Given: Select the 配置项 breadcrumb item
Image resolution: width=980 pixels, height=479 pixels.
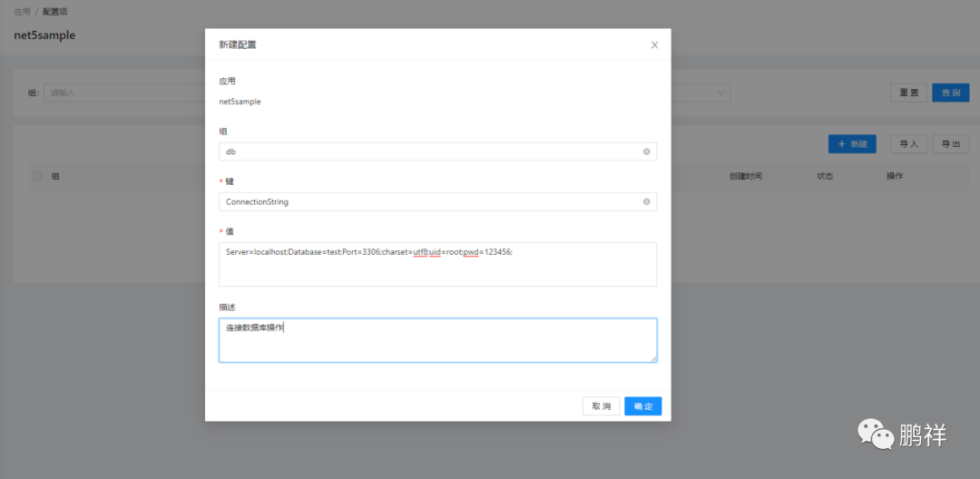Looking at the screenshot, I should click(55, 12).
